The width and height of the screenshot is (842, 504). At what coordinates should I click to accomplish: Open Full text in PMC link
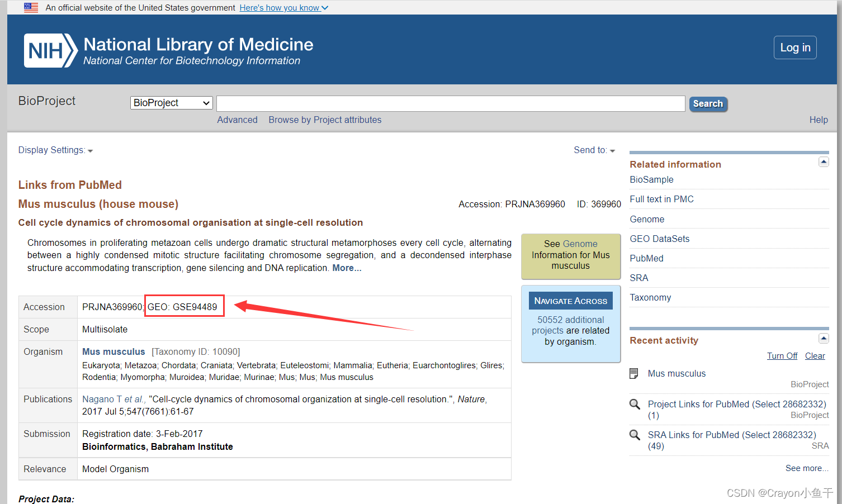(661, 199)
